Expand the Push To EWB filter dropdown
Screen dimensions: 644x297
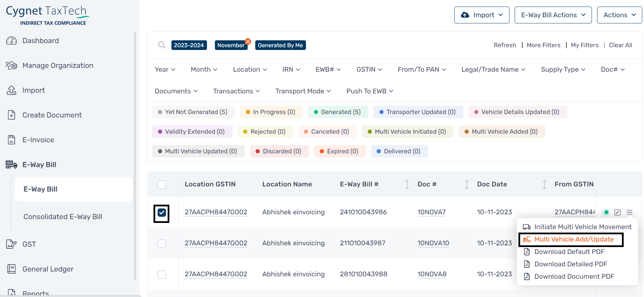[x=370, y=91]
